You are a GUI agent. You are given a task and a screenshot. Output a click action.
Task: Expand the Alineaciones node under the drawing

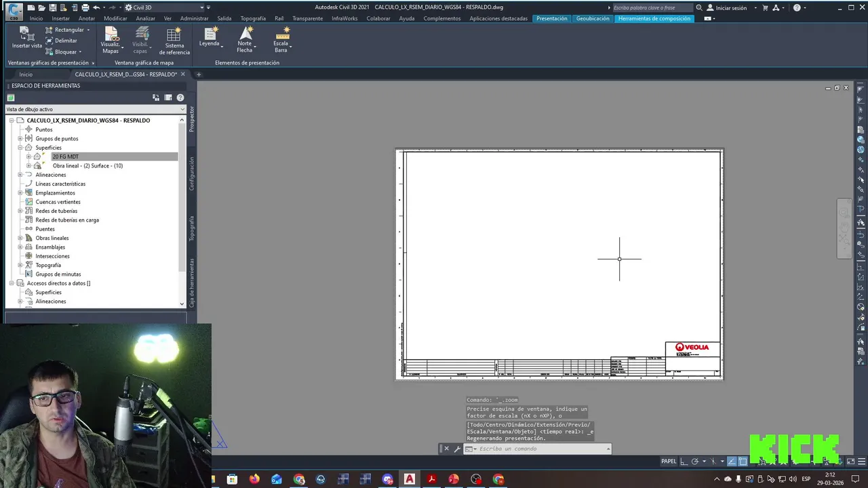point(20,175)
